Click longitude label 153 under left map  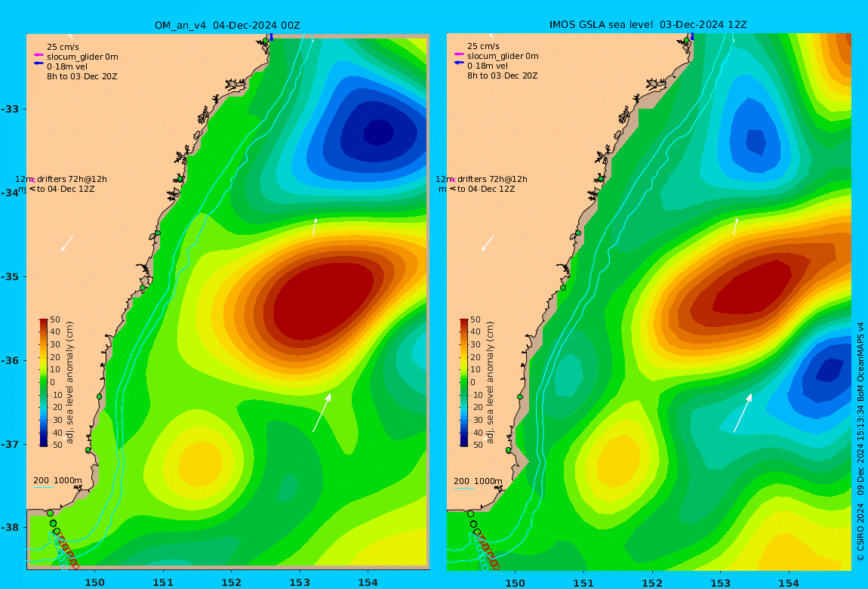coord(300,582)
